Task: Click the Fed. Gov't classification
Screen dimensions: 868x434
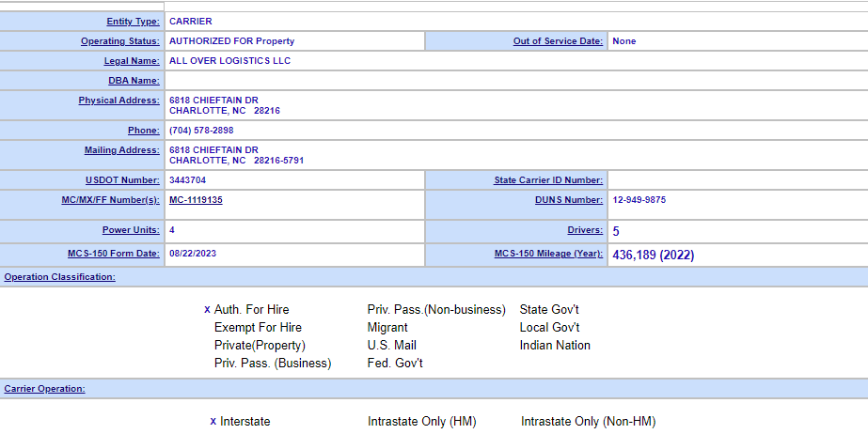Action: [x=395, y=364]
